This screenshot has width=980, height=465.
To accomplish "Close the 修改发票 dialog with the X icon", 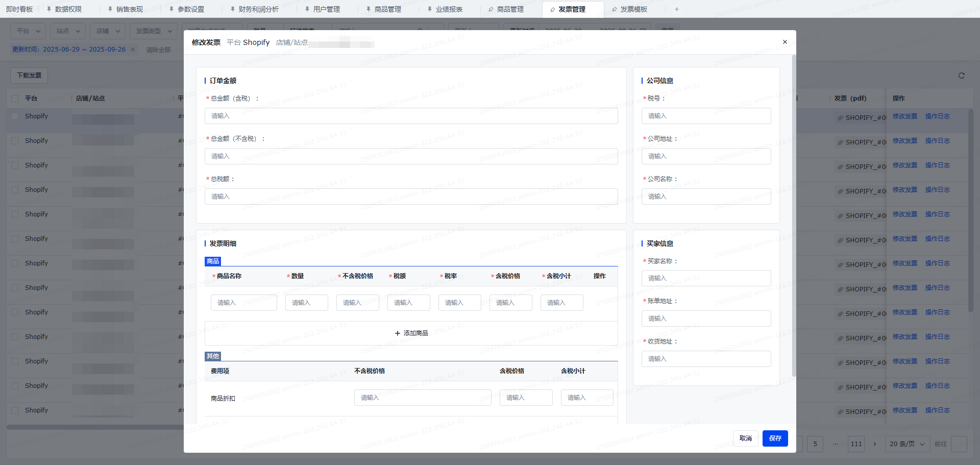I will coord(785,42).
